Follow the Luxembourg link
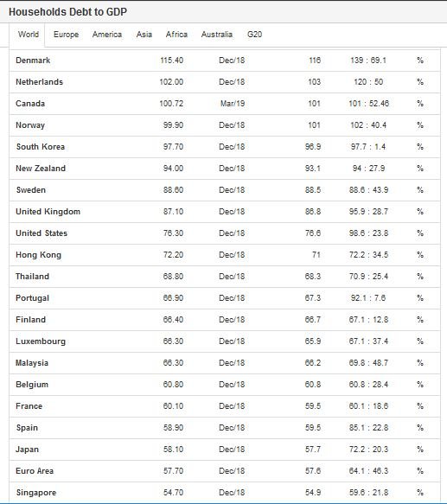Screen dimensions: 447x504 click(41, 341)
